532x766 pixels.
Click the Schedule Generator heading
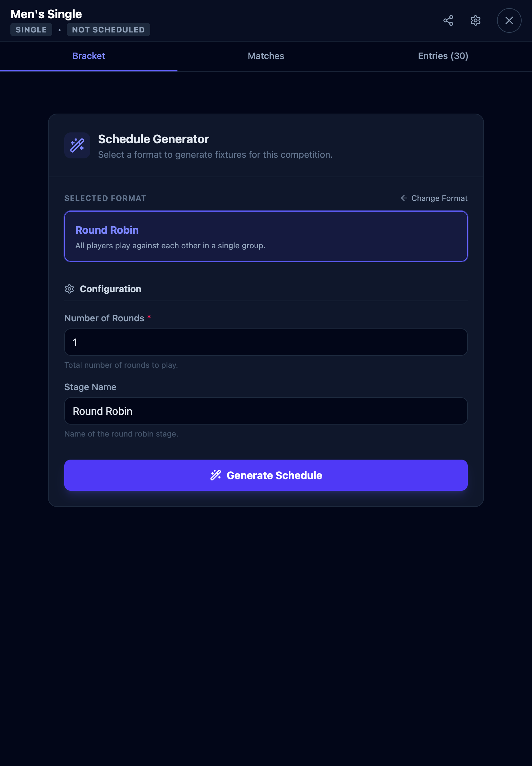(153, 139)
